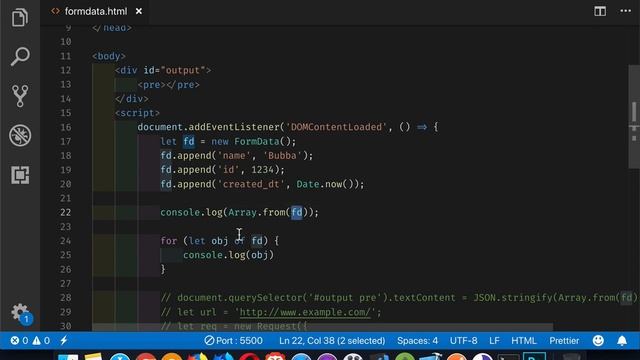Click the FormData() constructor text

click(262, 142)
